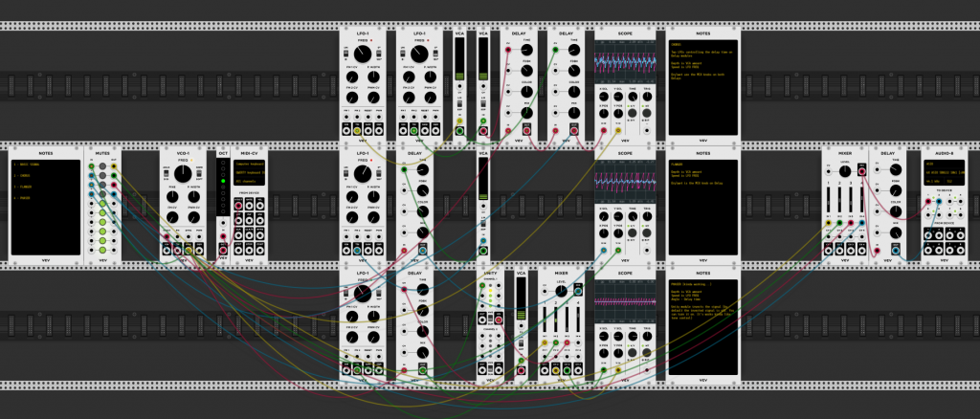Click MUTES channel 1 output port
Image resolution: width=980 pixels, height=419 pixels.
pos(114,166)
